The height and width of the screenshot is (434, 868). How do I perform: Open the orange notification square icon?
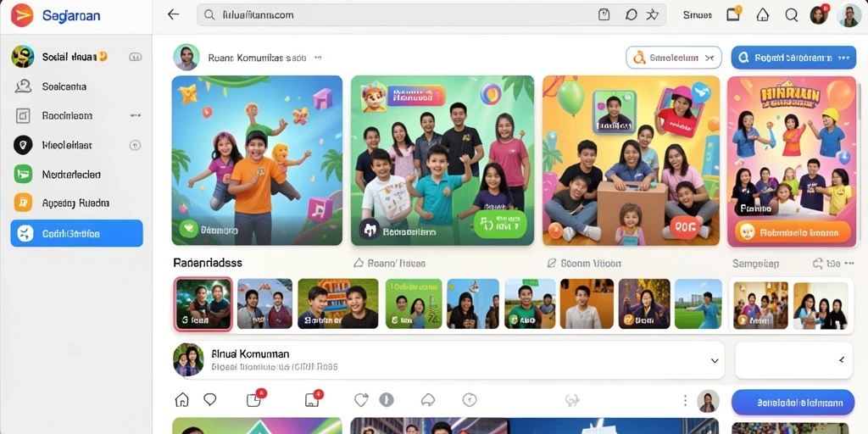click(733, 14)
